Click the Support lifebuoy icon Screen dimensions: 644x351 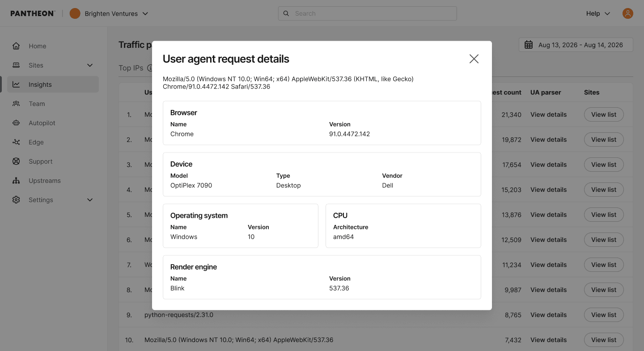[x=16, y=161]
